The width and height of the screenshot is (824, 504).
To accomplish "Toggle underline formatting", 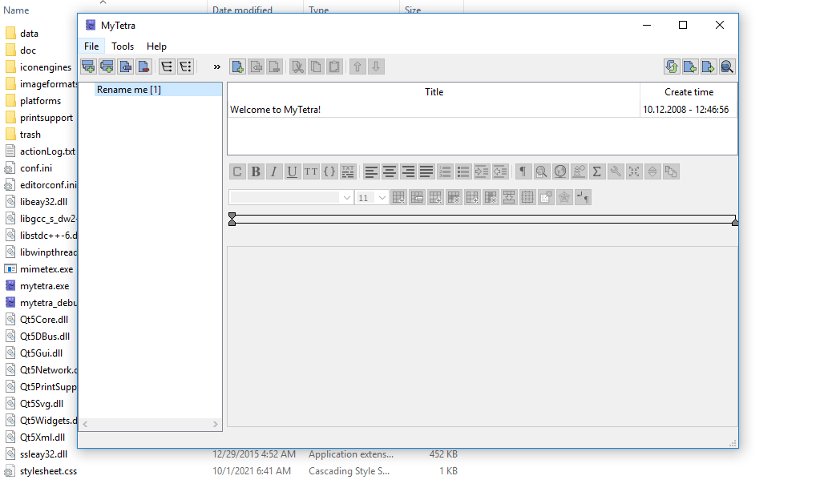I will click(293, 171).
